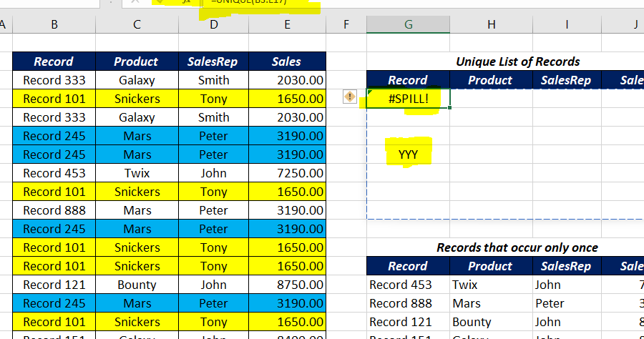Select the column G header
Viewport: 644px width, 339px height.
point(409,24)
